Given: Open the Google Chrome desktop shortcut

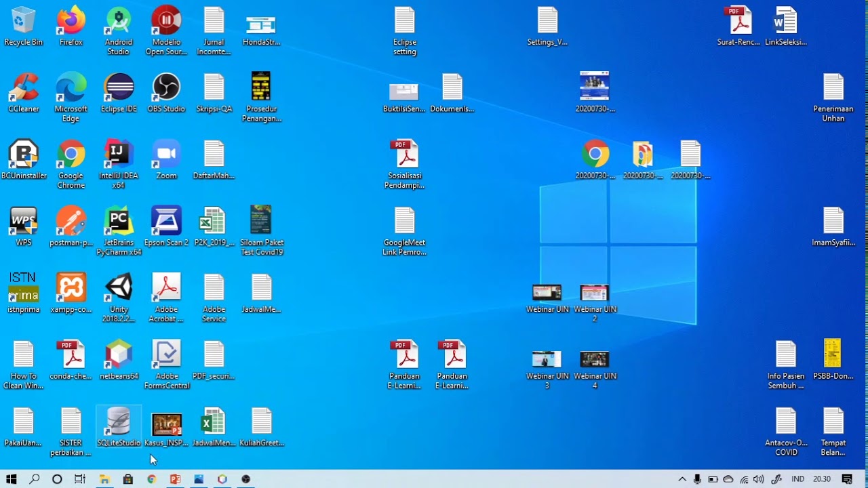Looking at the screenshot, I should pos(71,165).
